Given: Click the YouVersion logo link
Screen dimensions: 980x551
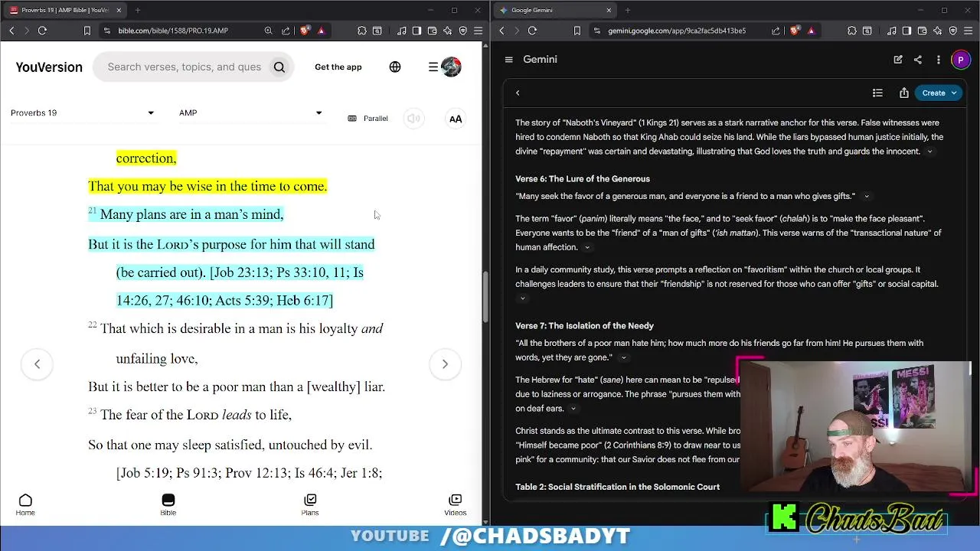Looking at the screenshot, I should [x=49, y=67].
